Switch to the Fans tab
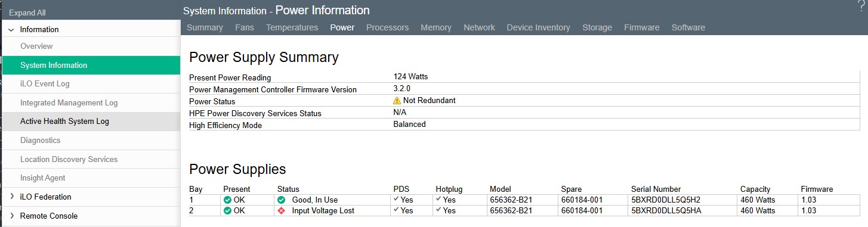 point(245,27)
